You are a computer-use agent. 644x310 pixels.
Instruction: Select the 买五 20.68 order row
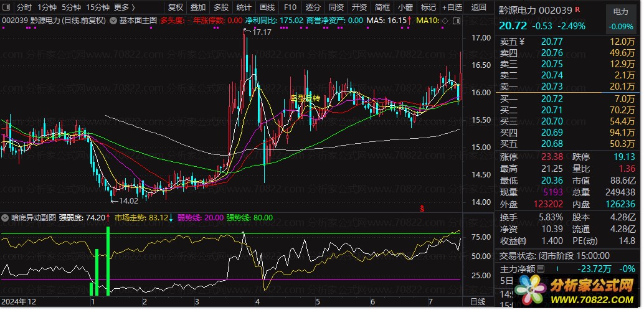click(567, 144)
